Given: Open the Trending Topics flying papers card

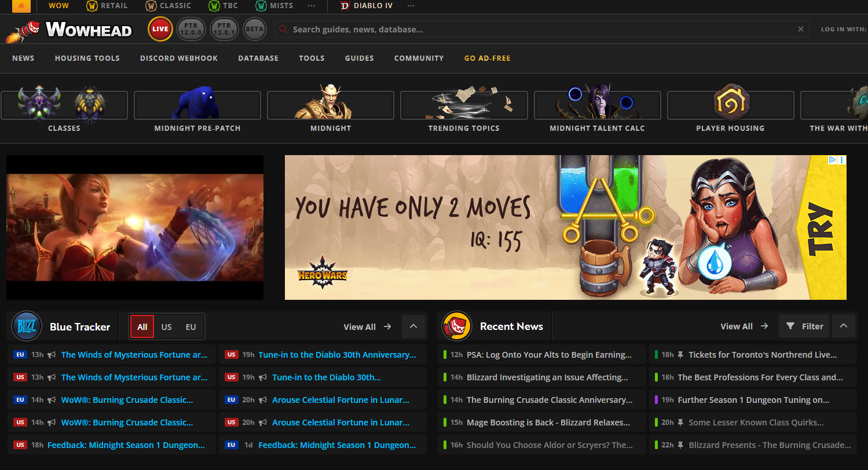Looking at the screenshot, I should [x=464, y=109].
